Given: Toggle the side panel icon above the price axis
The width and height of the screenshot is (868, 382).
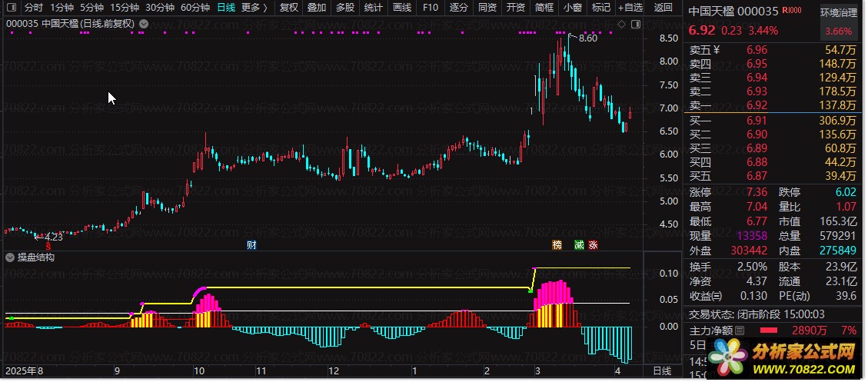Looking at the screenshot, I should (x=635, y=24).
